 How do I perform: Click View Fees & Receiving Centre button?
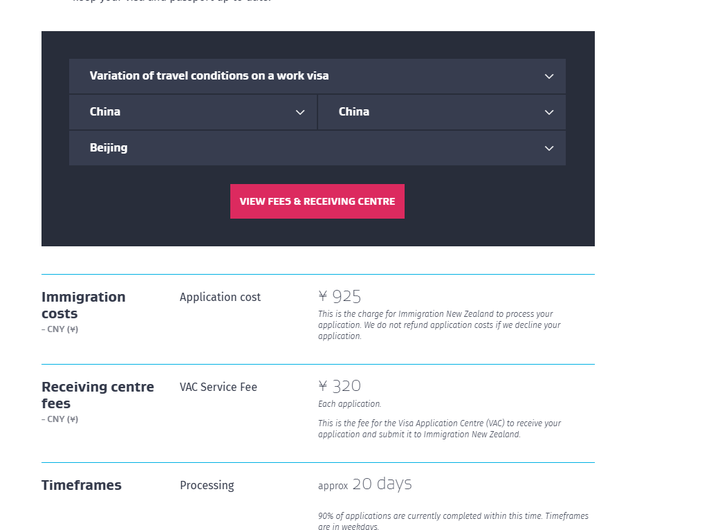click(317, 202)
